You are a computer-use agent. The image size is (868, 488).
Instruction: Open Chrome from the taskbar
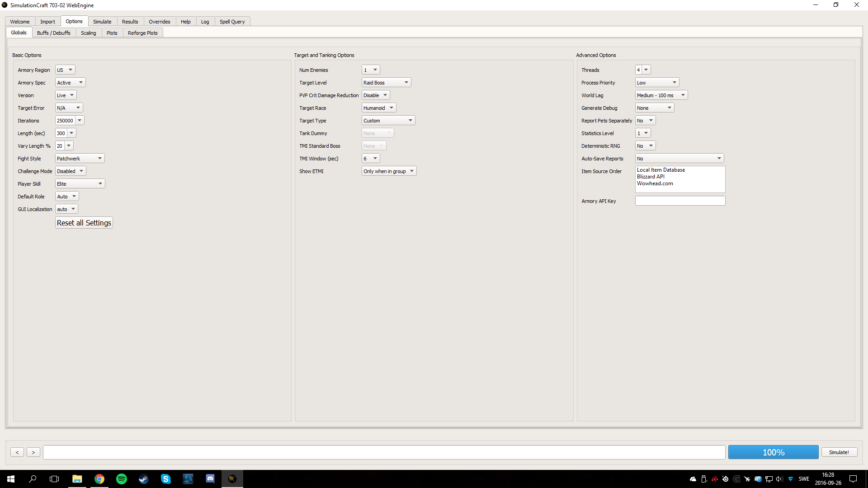[99, 479]
